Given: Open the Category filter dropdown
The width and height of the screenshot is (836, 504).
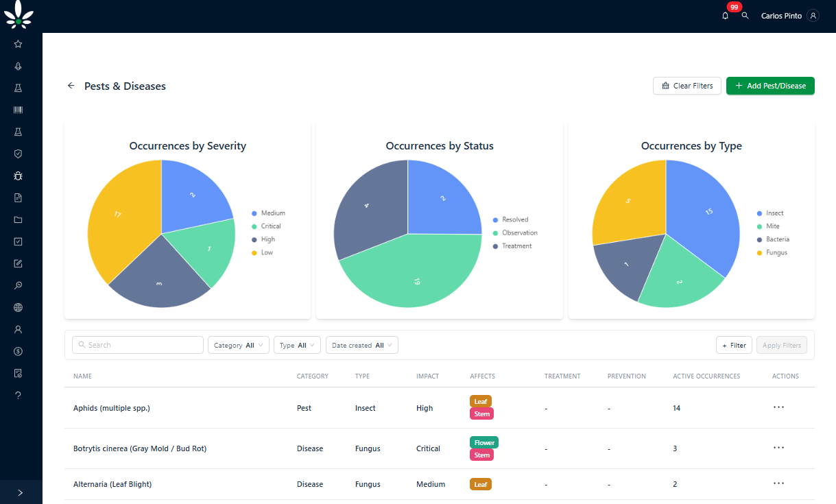Looking at the screenshot, I should (x=239, y=345).
